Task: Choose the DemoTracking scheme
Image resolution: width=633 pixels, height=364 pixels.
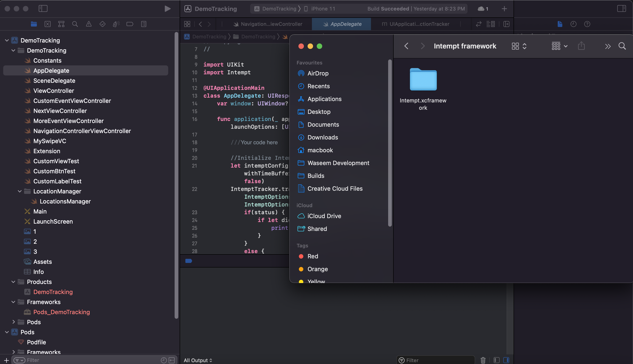Action: click(275, 9)
